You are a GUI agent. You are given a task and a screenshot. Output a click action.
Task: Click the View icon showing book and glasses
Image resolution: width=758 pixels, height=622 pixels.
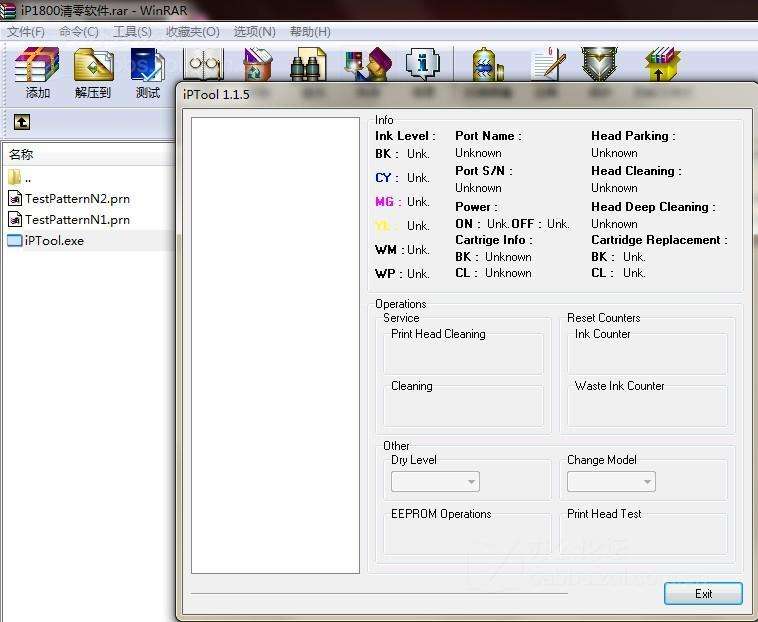tap(204, 64)
